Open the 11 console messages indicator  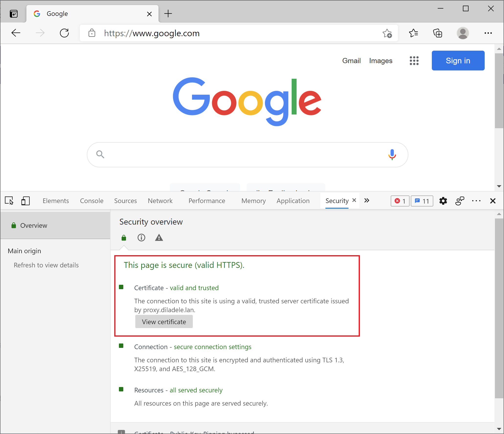422,201
